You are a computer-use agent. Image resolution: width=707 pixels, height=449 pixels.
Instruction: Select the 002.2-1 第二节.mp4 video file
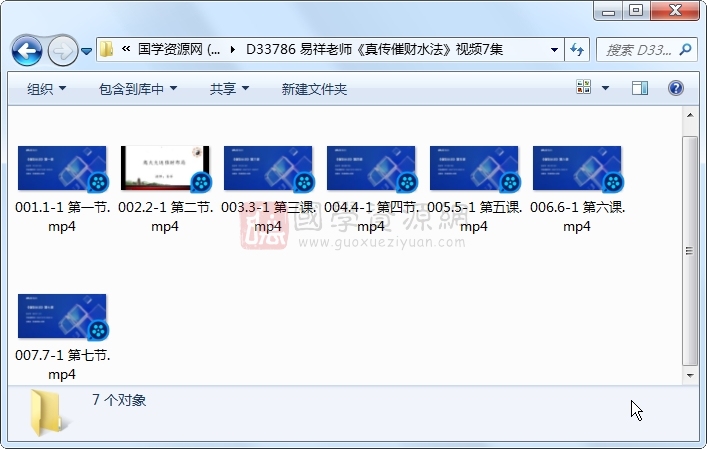coord(165,168)
